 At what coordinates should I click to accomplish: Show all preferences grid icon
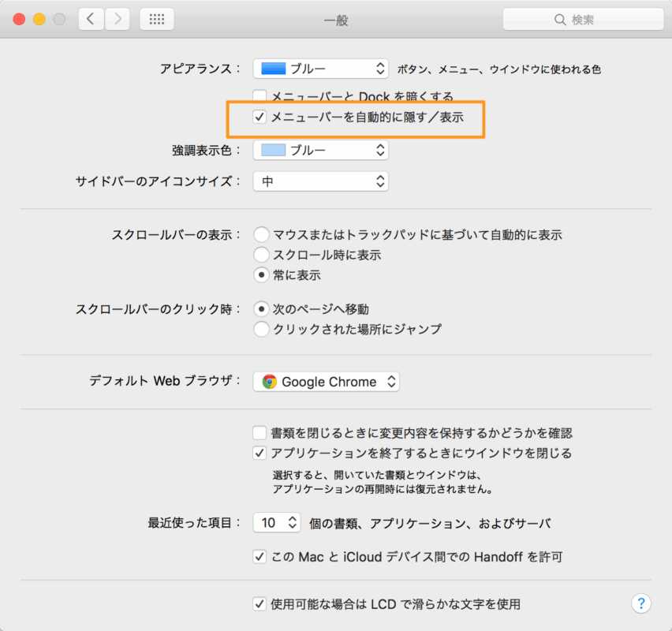157,19
